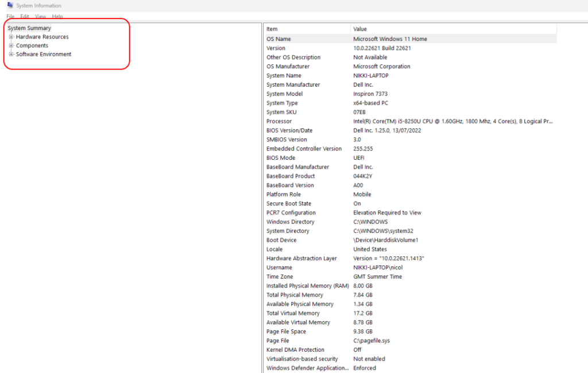
Task: Click the Inspiron 7373 value
Action: (x=370, y=94)
